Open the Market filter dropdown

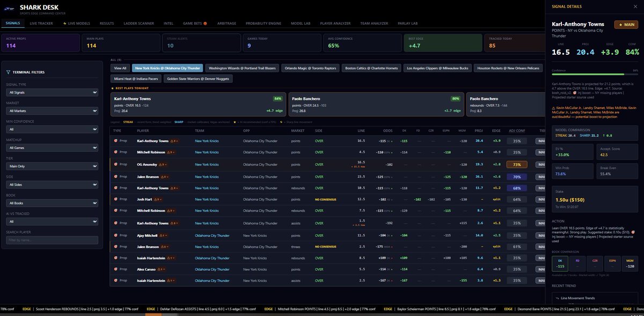(52, 111)
